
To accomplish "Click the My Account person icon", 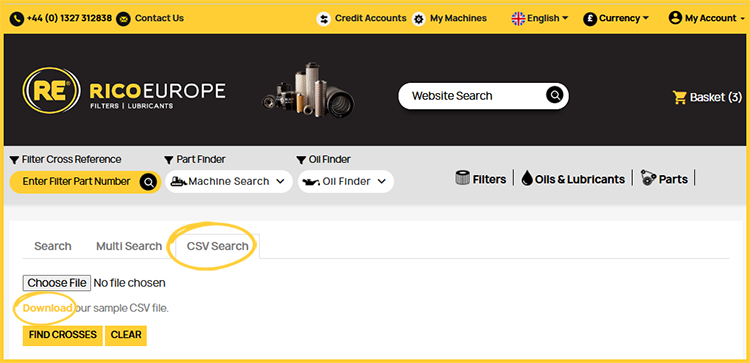I will click(x=675, y=18).
